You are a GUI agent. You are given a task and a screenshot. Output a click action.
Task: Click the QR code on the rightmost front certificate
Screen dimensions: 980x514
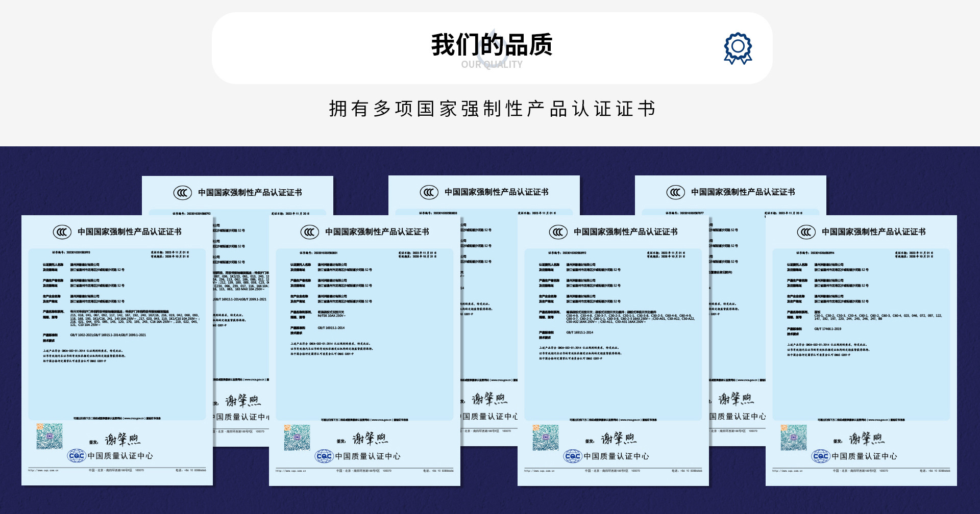coord(794,437)
